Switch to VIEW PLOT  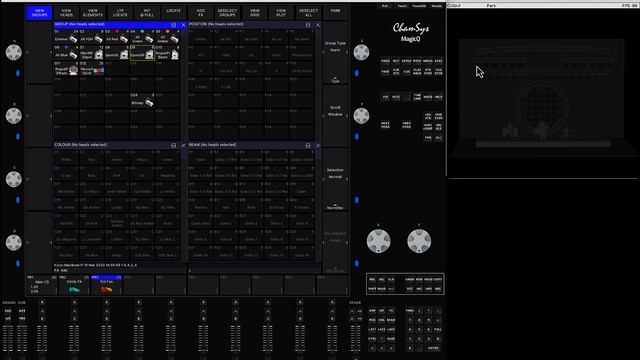point(281,13)
